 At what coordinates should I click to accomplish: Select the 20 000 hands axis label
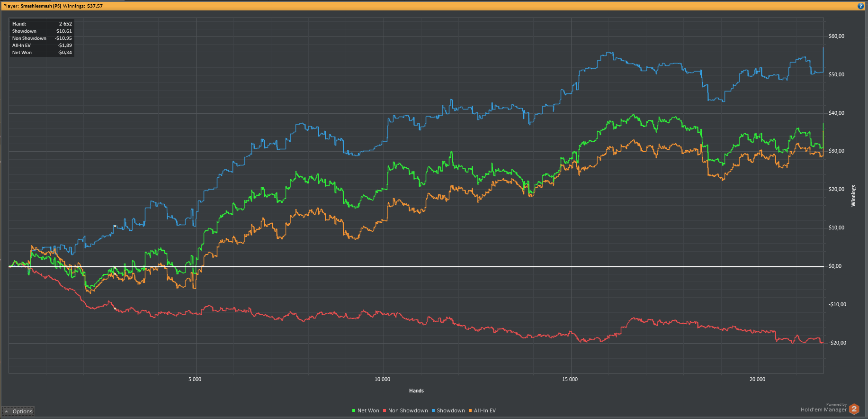click(x=757, y=379)
